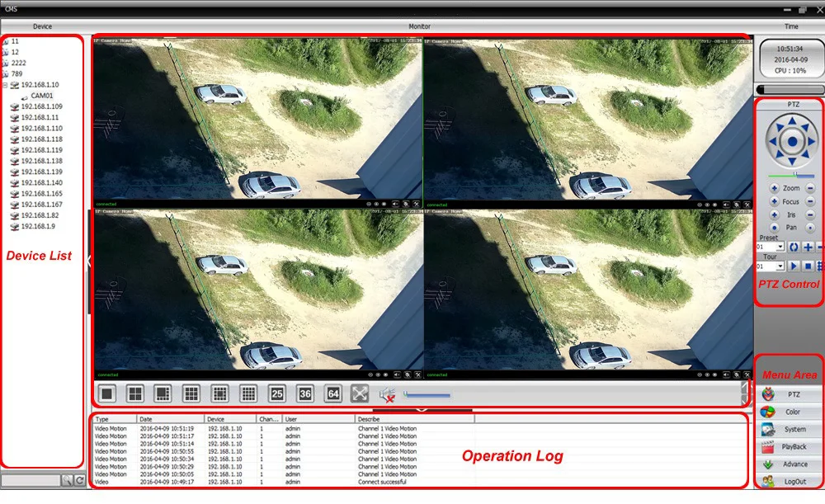Stop the tour with the stop button
The image size is (825, 504).
(808, 266)
